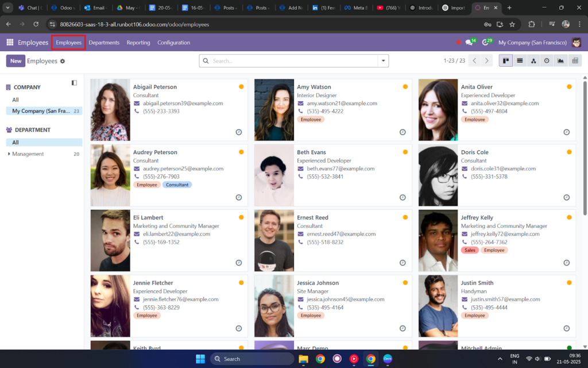Open the Odoo apps grid menu
Screen dimensions: 588x368
click(10, 43)
